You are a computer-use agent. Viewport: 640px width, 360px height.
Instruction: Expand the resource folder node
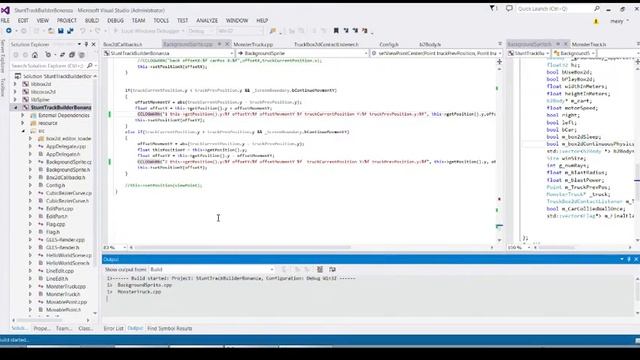(x=23, y=123)
